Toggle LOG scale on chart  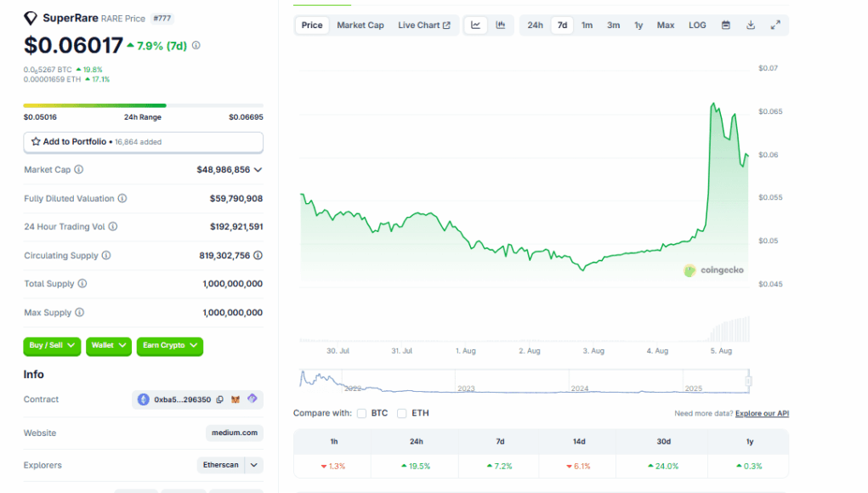(697, 25)
